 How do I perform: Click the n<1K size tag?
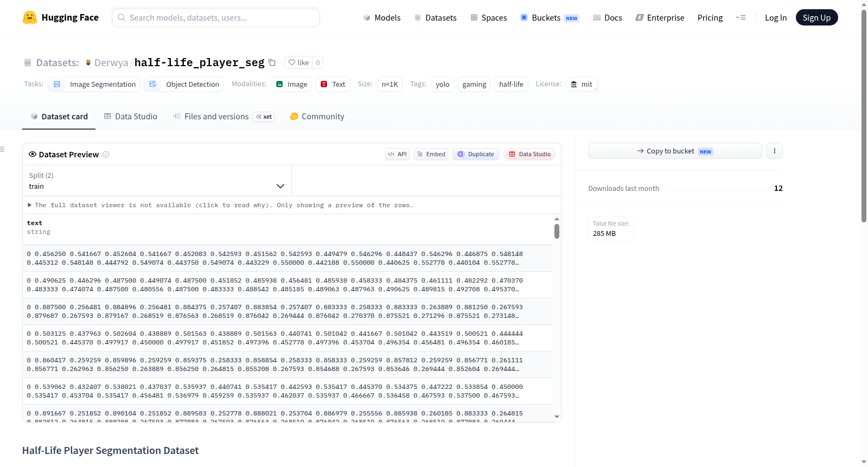(390, 84)
